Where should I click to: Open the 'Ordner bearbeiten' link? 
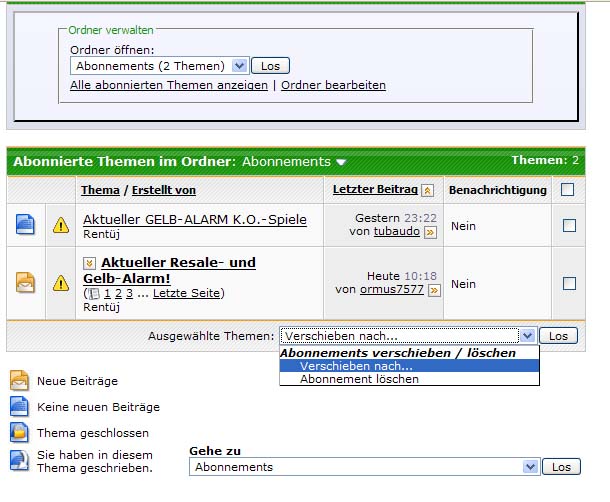tap(333, 86)
